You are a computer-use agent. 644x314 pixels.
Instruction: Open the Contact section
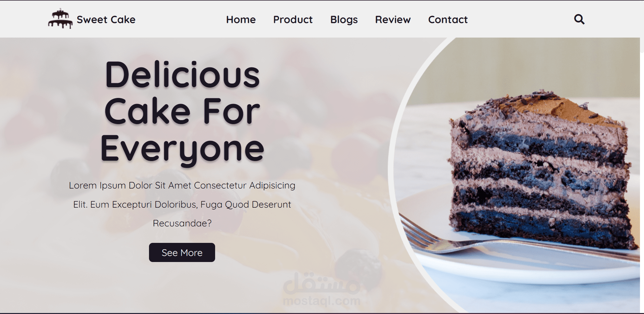pos(448,19)
